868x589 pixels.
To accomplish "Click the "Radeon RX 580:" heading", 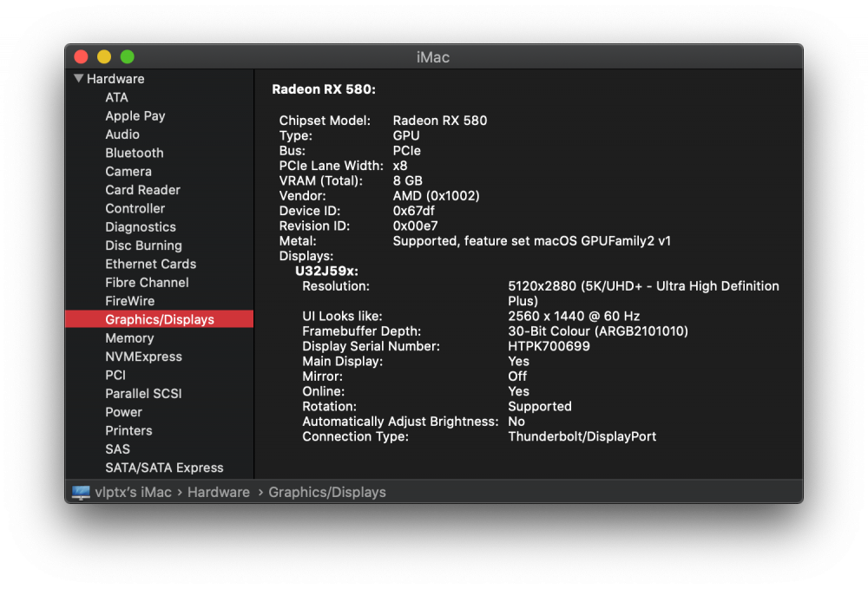I will pyautogui.click(x=324, y=89).
